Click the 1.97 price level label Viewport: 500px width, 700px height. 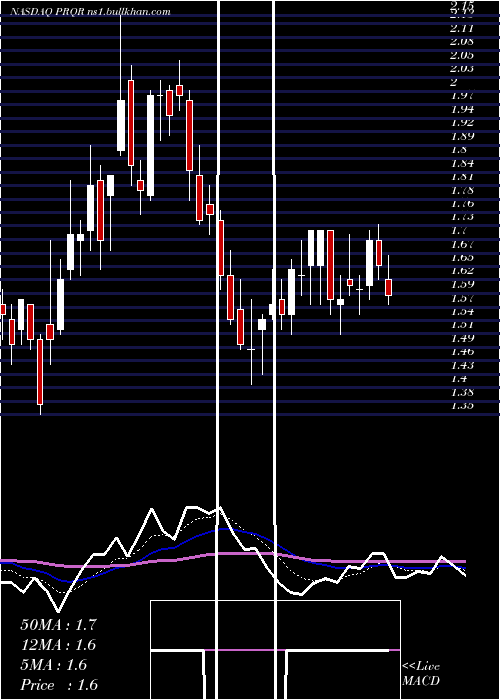[x=462, y=96]
